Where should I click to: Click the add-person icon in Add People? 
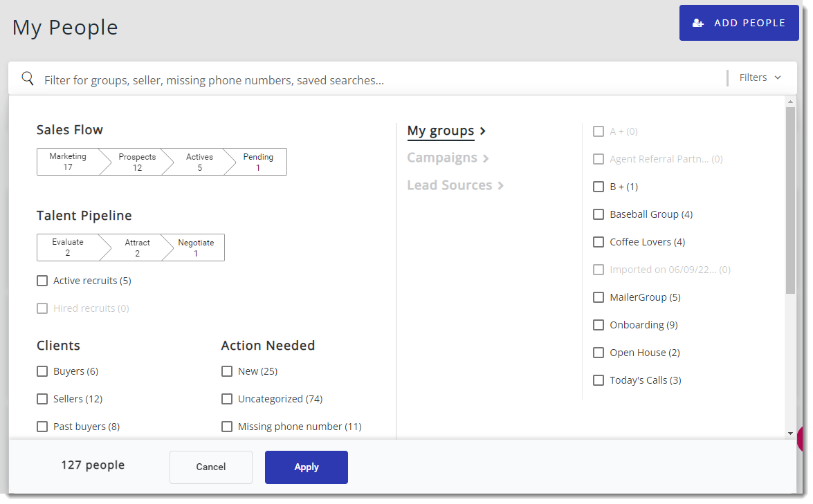click(698, 23)
